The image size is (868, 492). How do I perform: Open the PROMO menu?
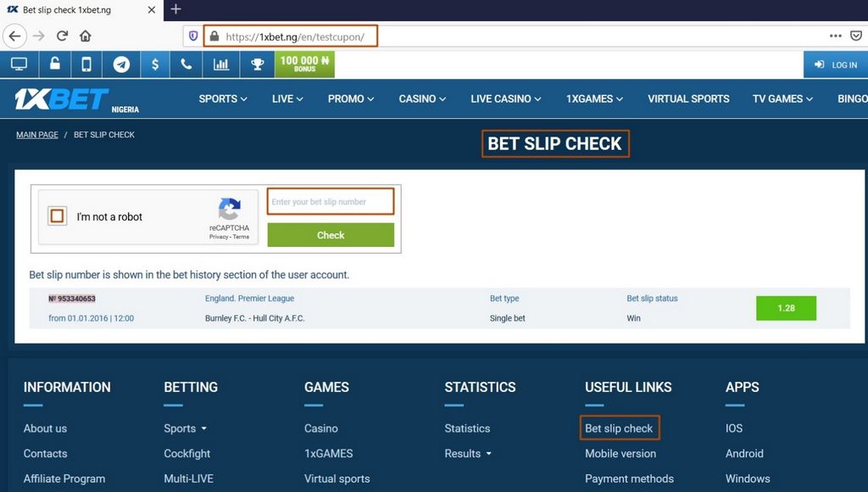pyautogui.click(x=349, y=98)
